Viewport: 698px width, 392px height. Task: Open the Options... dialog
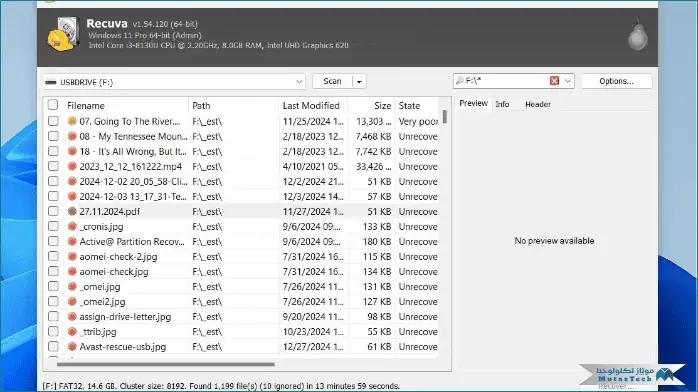[617, 81]
